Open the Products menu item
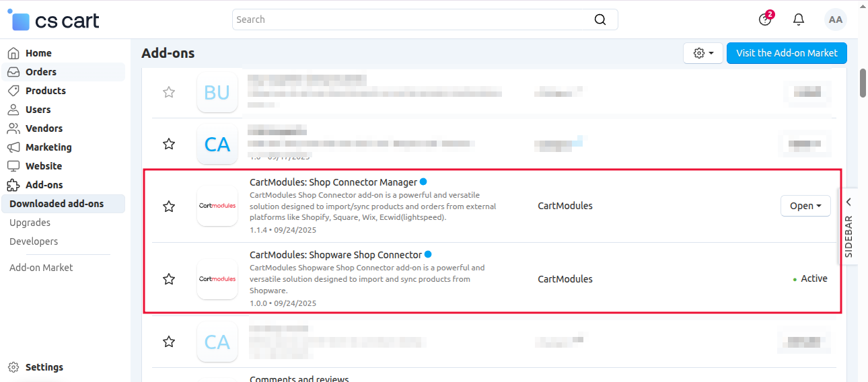This screenshot has width=868, height=382. coord(46,91)
